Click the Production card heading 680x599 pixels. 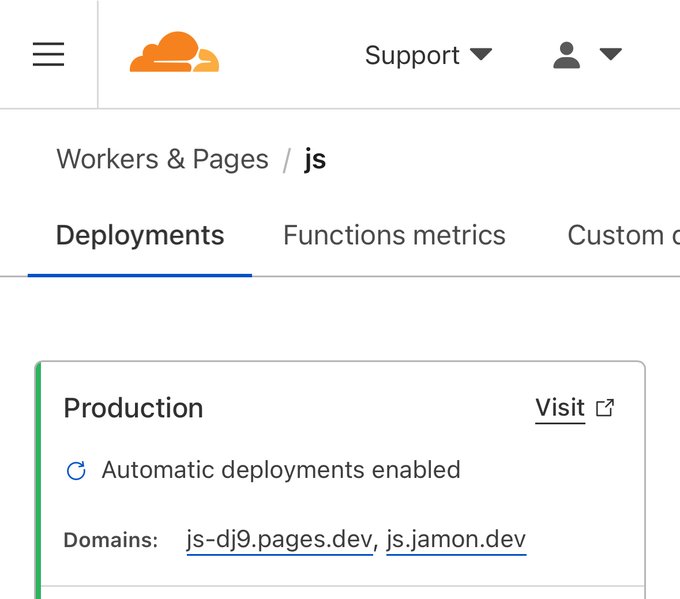pos(133,408)
